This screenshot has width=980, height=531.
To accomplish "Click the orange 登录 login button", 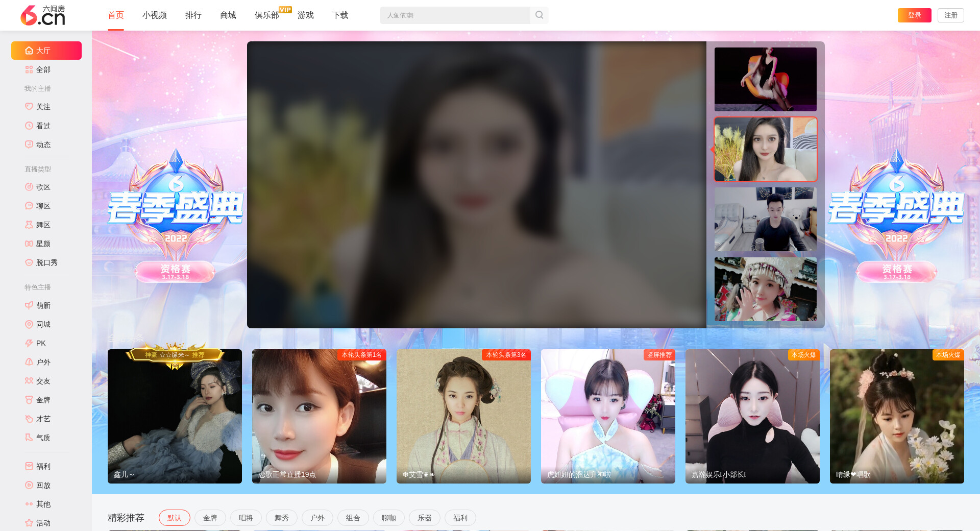I will [x=914, y=15].
